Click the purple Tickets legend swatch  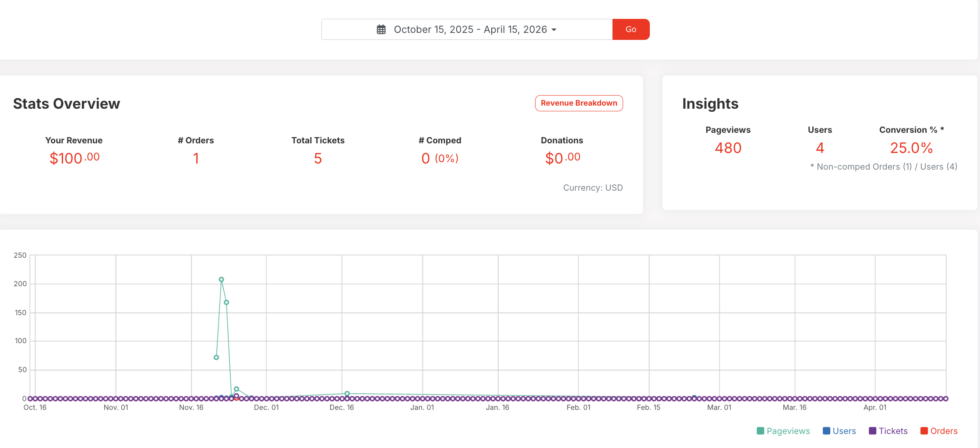[x=872, y=431]
